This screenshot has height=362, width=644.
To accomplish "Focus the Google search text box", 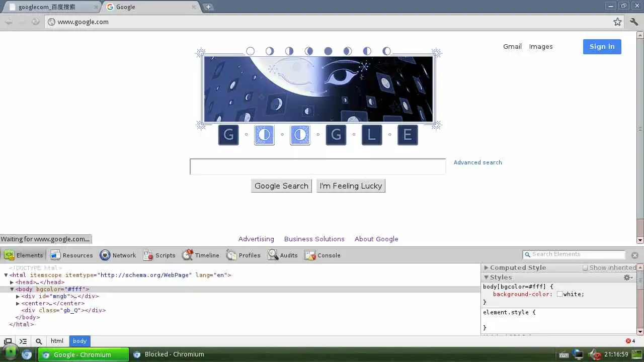I will click(317, 167).
